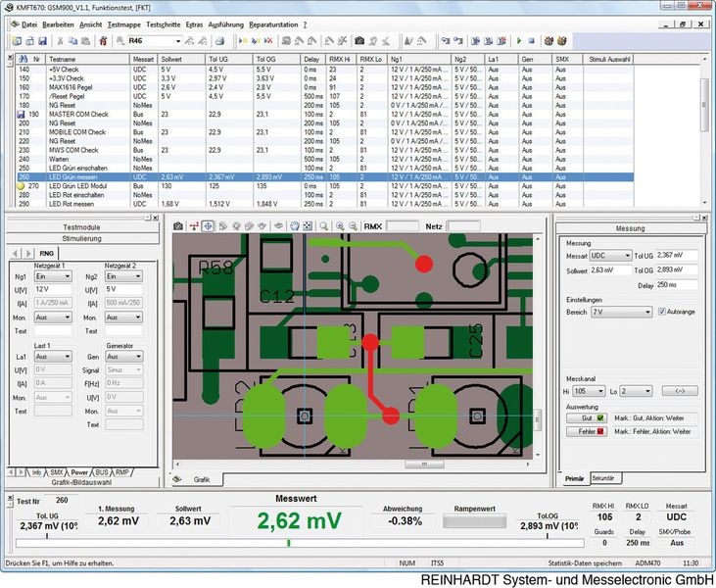Click the green run test play icon

[x=518, y=41]
